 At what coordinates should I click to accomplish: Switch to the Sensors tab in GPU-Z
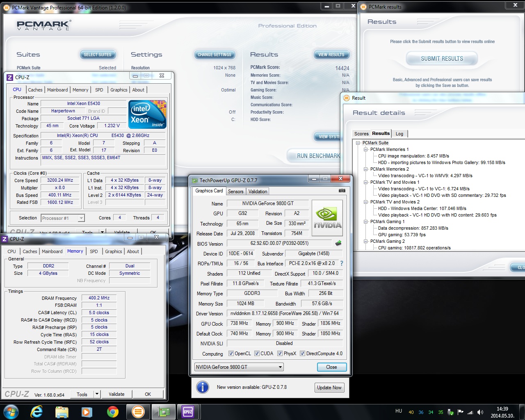tap(235, 191)
